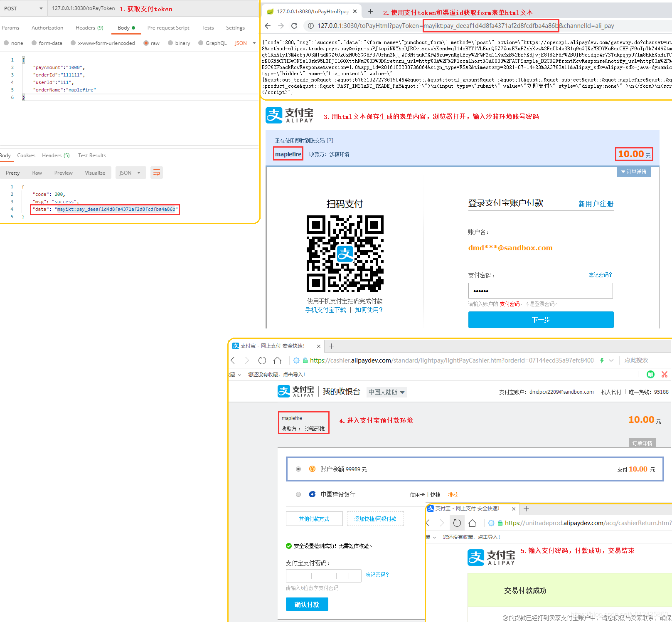
Task: Switch response view to Preview
Action: (x=63, y=173)
